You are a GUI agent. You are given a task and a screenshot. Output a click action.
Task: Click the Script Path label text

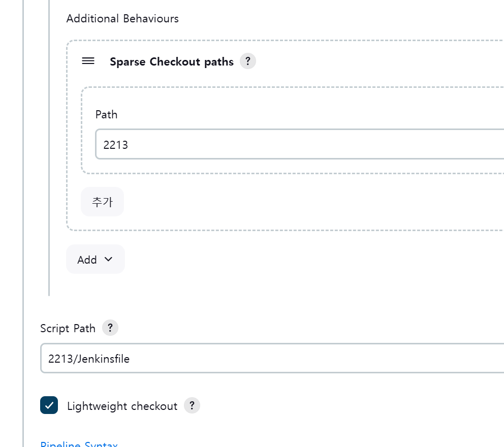tap(68, 329)
